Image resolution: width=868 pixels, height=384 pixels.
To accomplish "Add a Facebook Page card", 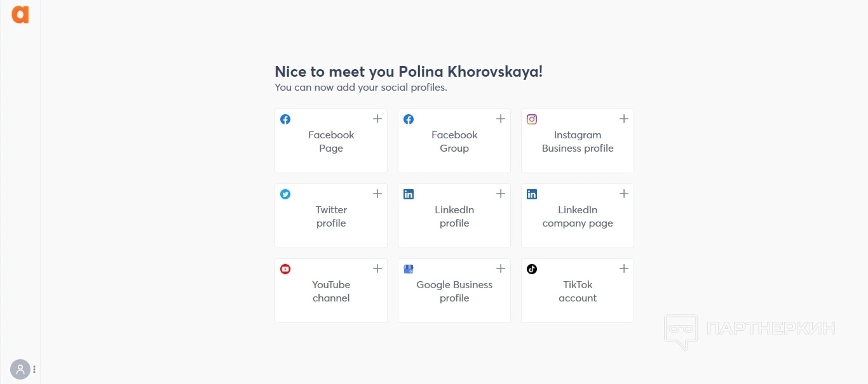I will click(331, 142).
